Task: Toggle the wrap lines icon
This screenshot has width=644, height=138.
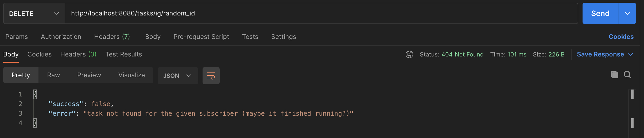Action: point(211,76)
